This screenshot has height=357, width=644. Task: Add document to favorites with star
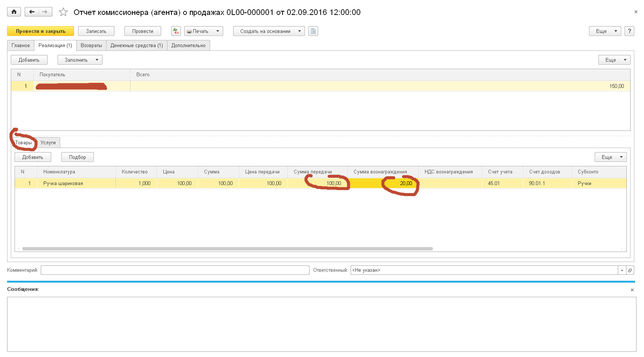pos(63,12)
